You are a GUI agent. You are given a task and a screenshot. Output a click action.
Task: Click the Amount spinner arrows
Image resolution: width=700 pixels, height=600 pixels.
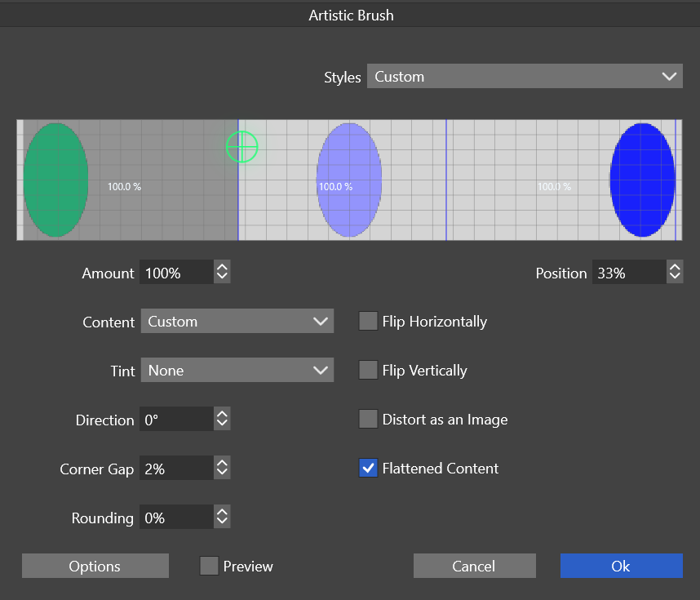point(222,273)
